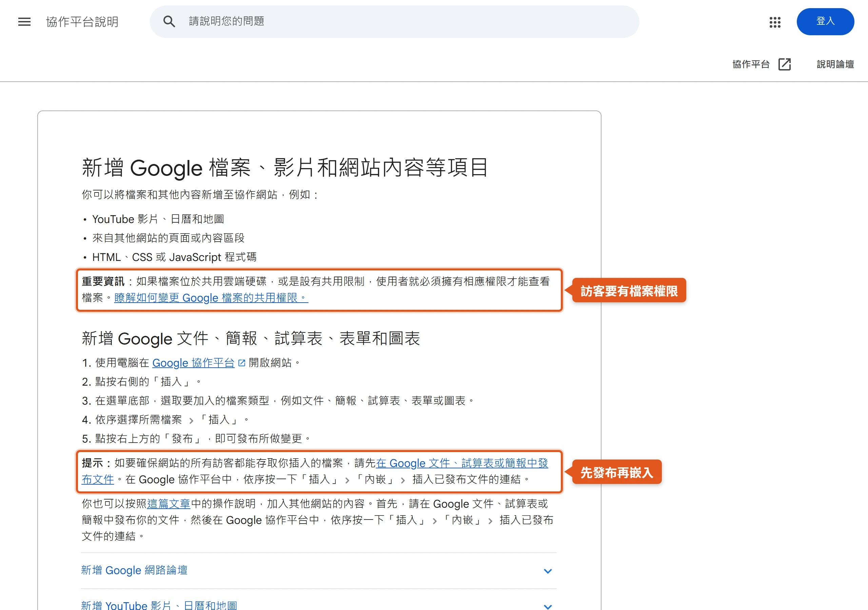Viewport: 868px width, 610px height.
Task: Open link 瞭解如何變更 Google 檔案的共用權限
Action: (x=211, y=298)
